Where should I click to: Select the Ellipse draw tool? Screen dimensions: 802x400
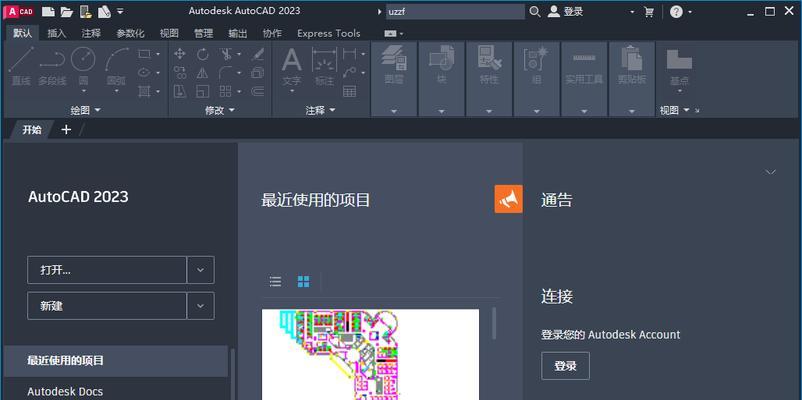click(x=144, y=73)
